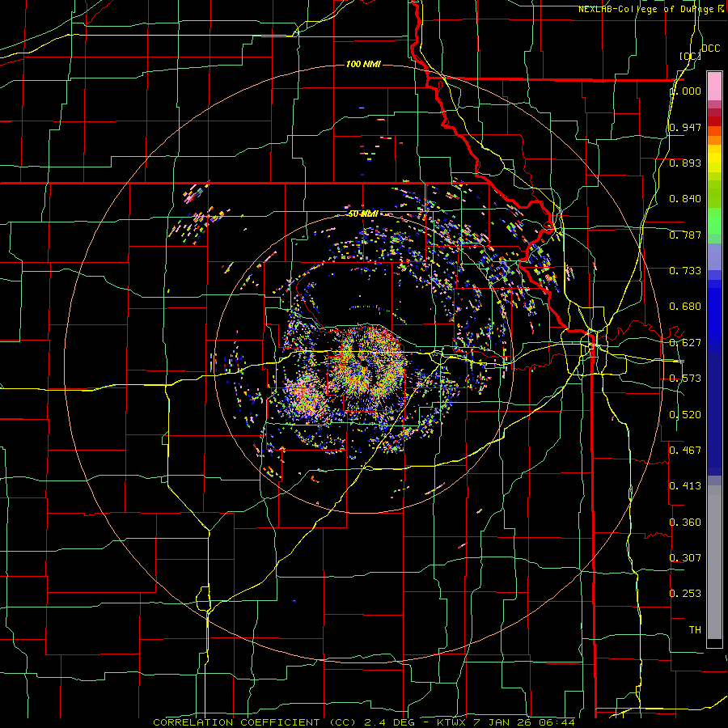This screenshot has width=728, height=728.
Task: Select the 0.893 scale value
Action: coord(685,163)
